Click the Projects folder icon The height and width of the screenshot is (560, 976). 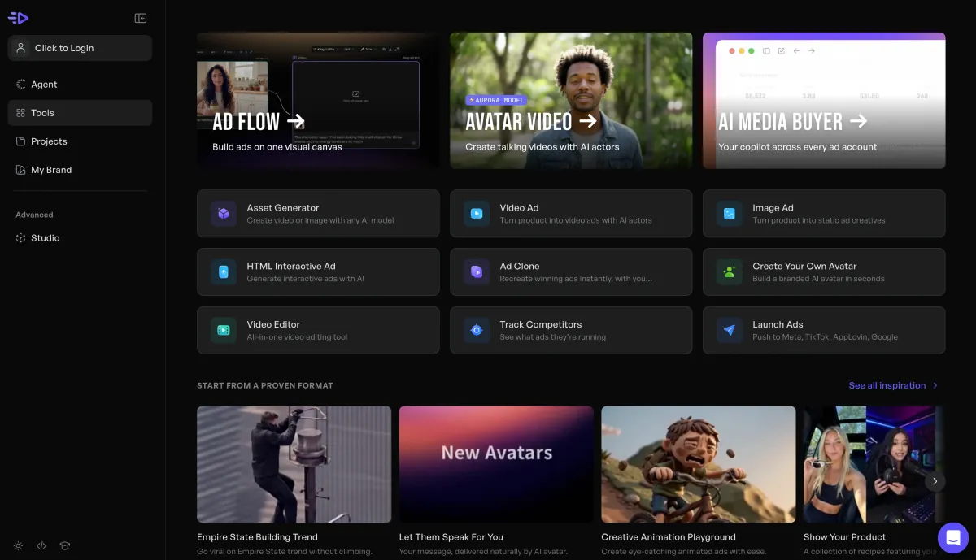[x=21, y=141]
